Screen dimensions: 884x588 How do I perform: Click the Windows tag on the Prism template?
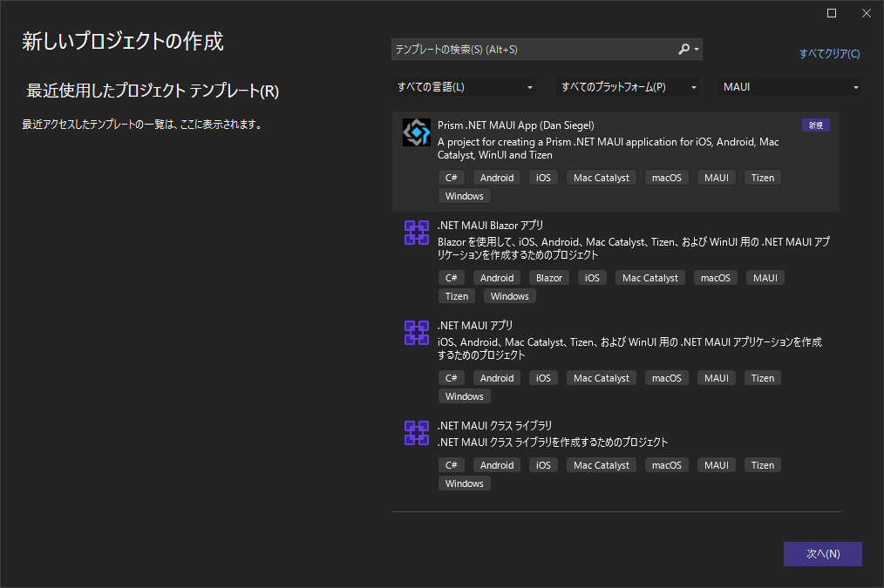coord(464,196)
